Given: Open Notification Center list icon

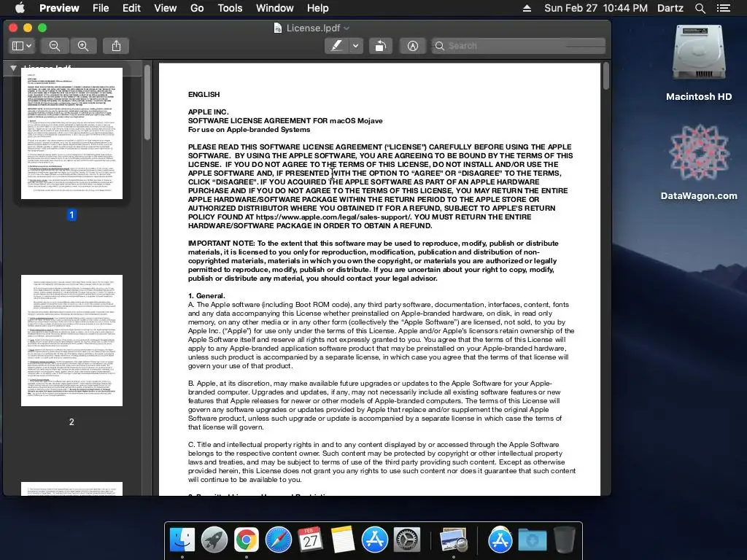Looking at the screenshot, I should point(724,8).
